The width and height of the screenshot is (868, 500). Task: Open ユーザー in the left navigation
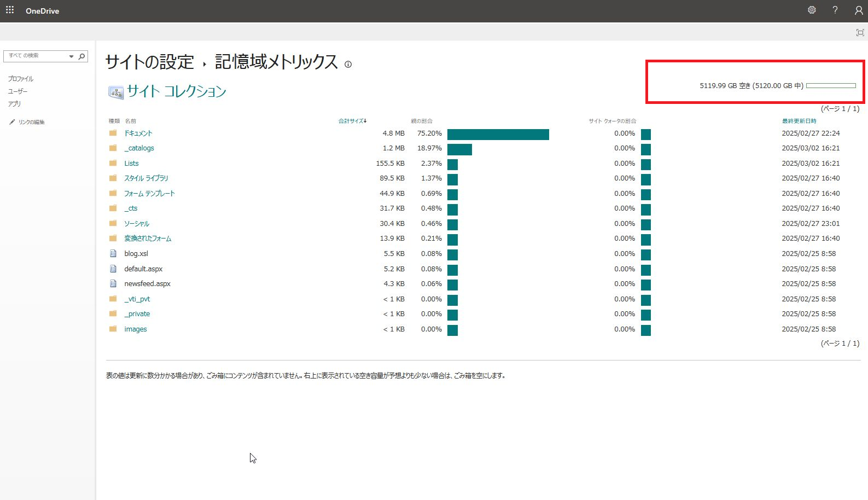click(18, 91)
